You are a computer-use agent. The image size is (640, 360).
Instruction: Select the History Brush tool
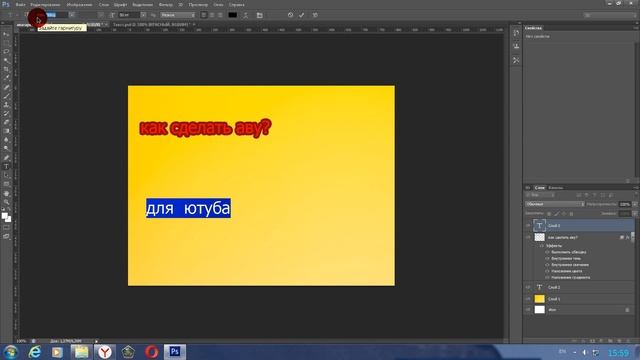(6, 113)
